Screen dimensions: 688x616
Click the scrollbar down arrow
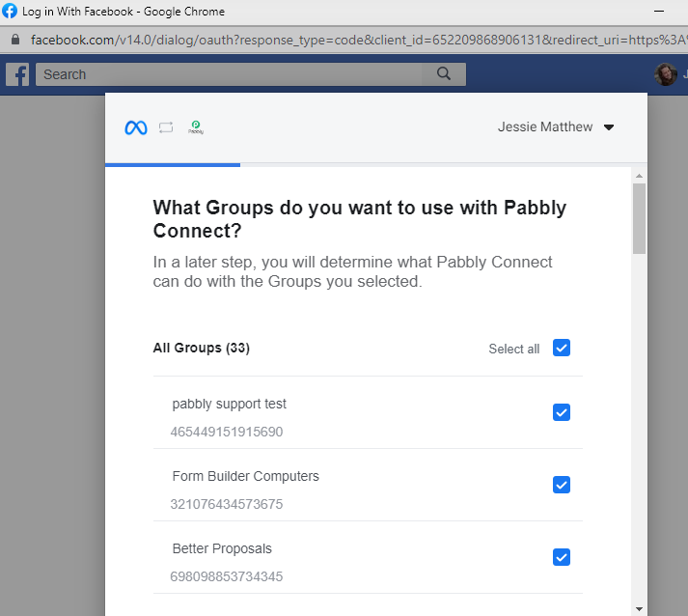pyautogui.click(x=640, y=609)
